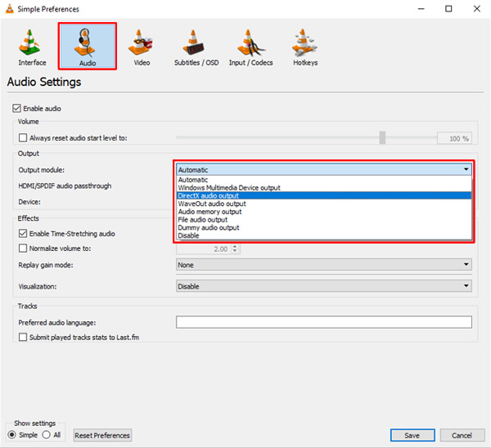The height and width of the screenshot is (448, 491).
Task: Click the Cancel button
Action: tap(462, 435)
